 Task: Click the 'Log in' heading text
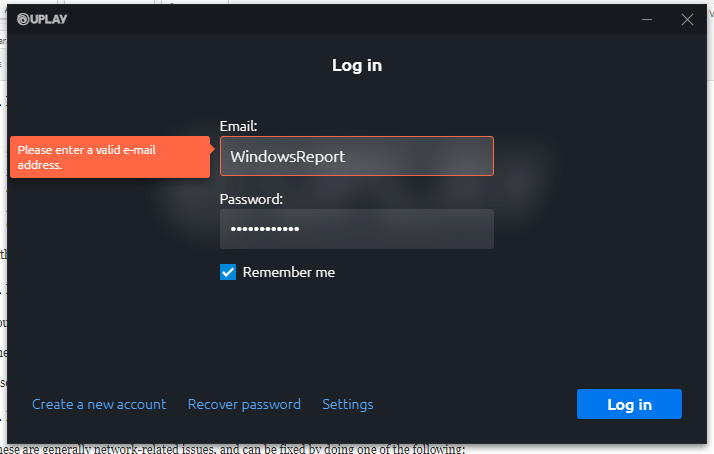(357, 65)
